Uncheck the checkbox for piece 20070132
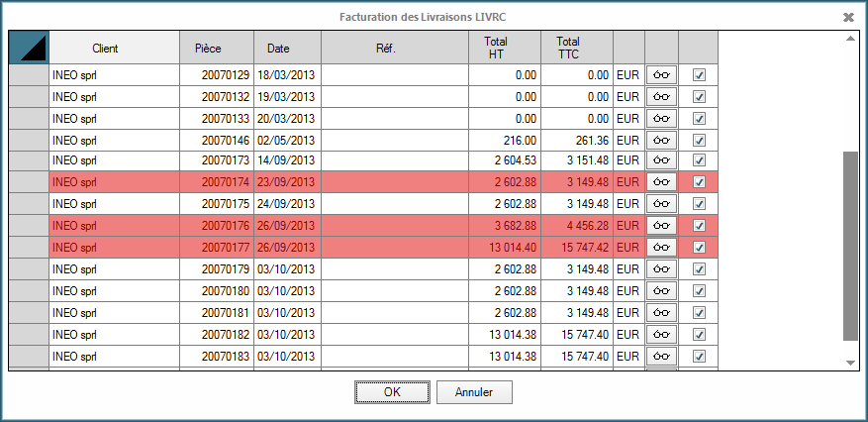The image size is (868, 422). (699, 96)
